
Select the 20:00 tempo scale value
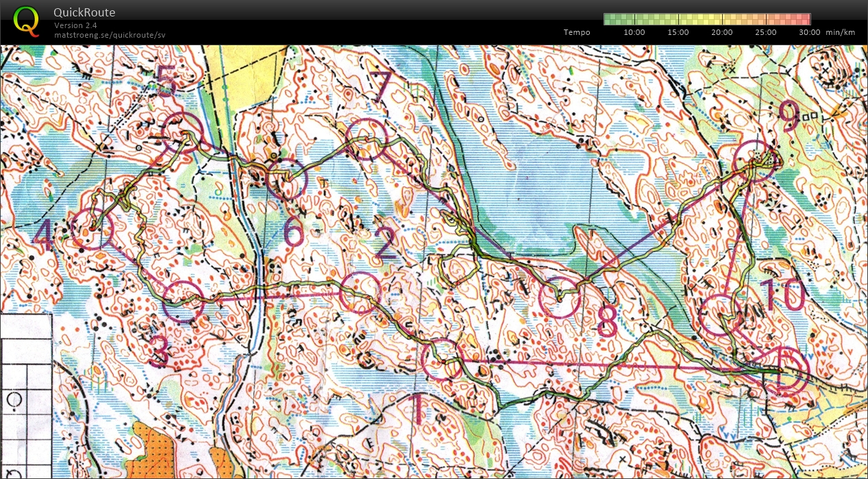[x=722, y=32]
